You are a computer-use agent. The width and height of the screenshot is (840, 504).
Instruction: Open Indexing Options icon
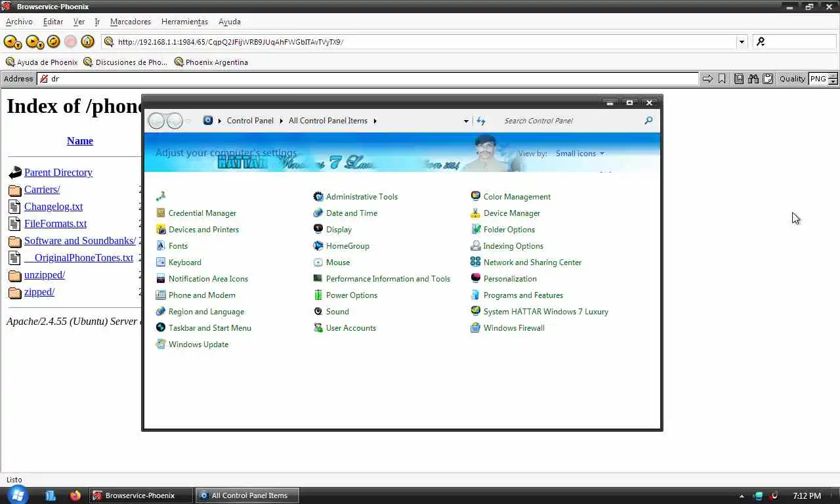tap(476, 246)
